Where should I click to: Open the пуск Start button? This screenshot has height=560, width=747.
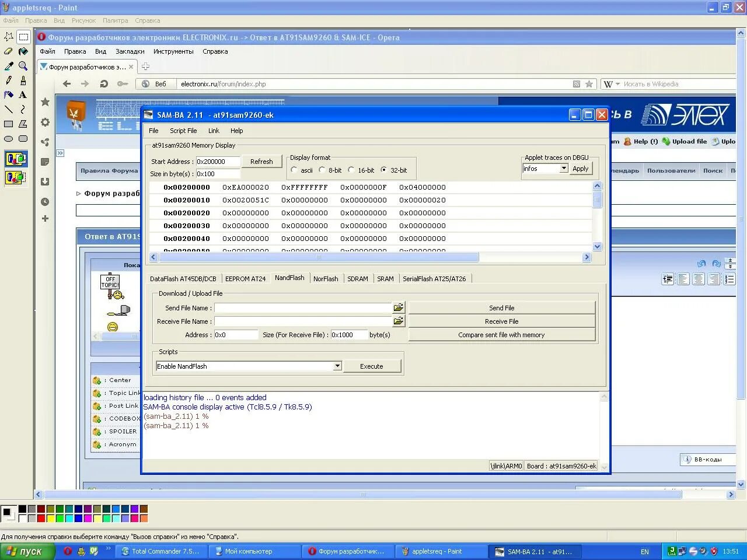coord(27,551)
